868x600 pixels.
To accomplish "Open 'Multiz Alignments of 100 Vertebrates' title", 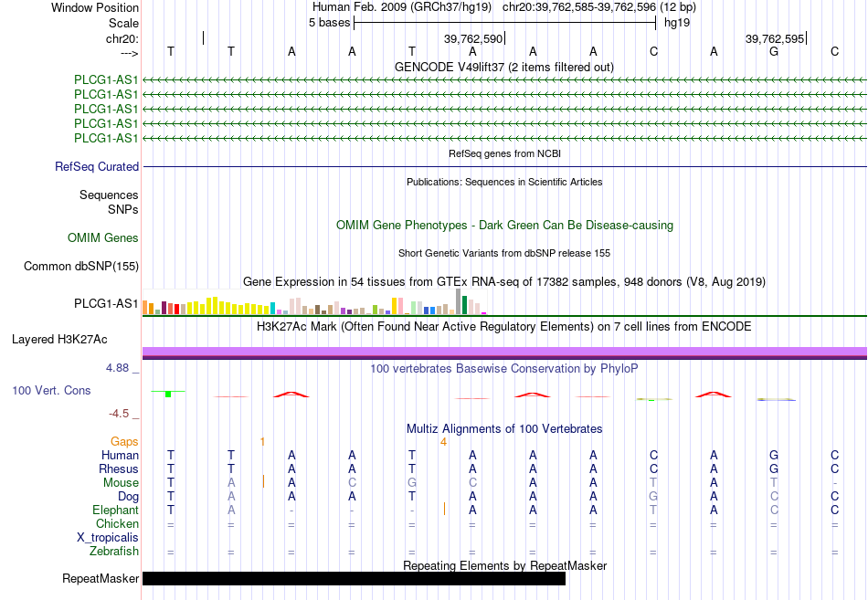I will [x=504, y=429].
